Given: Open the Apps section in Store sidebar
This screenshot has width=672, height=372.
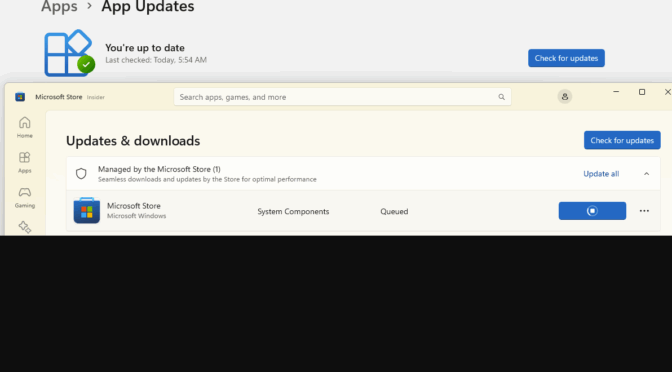Looking at the screenshot, I should [24, 162].
